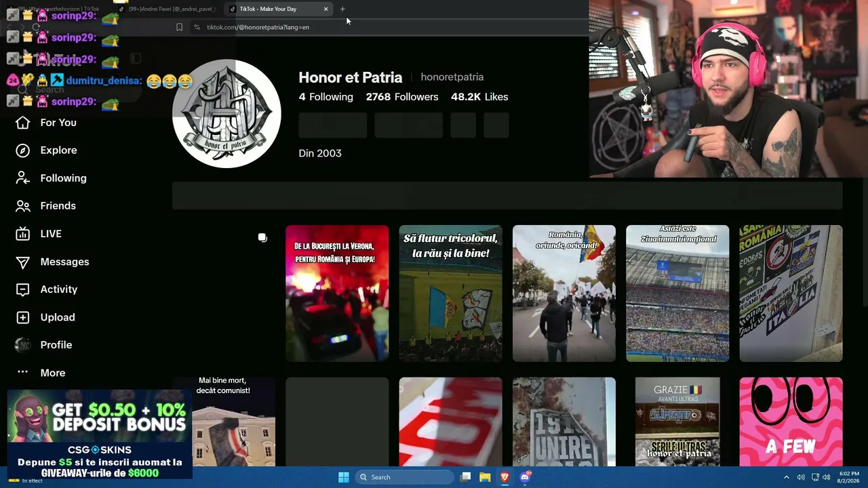Launch File Explorer from the taskbar
This screenshot has width=868, height=488.
click(x=485, y=477)
